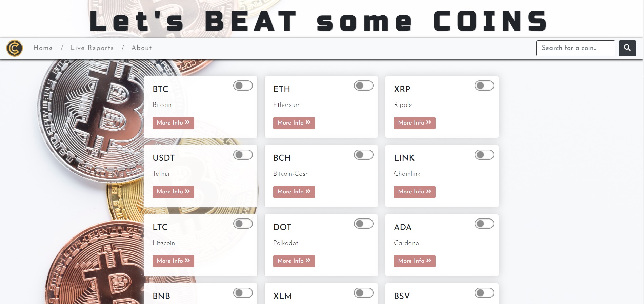Open More Info for Bitcoin-Cash

(294, 192)
